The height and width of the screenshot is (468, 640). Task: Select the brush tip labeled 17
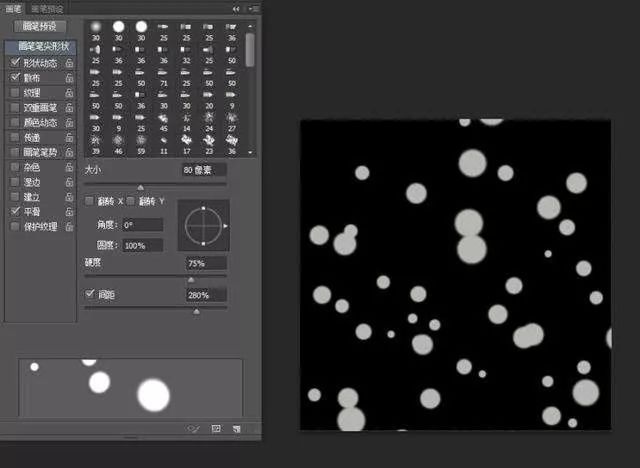click(x=187, y=145)
